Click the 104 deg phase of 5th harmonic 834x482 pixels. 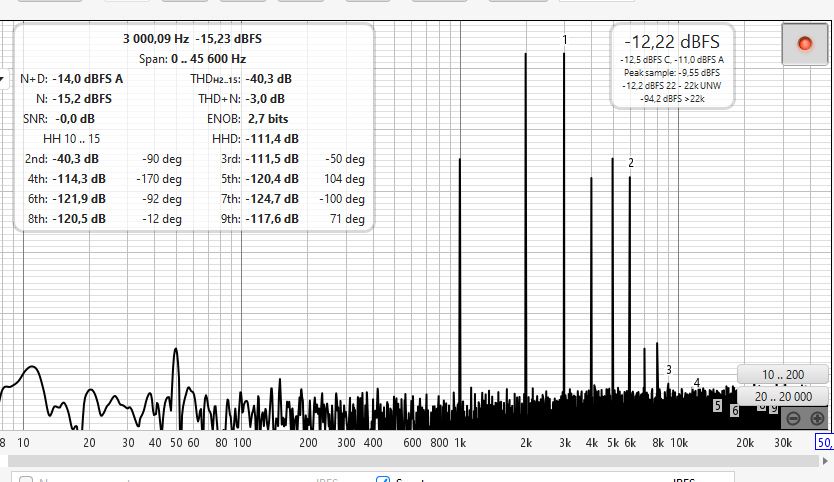coord(344,179)
